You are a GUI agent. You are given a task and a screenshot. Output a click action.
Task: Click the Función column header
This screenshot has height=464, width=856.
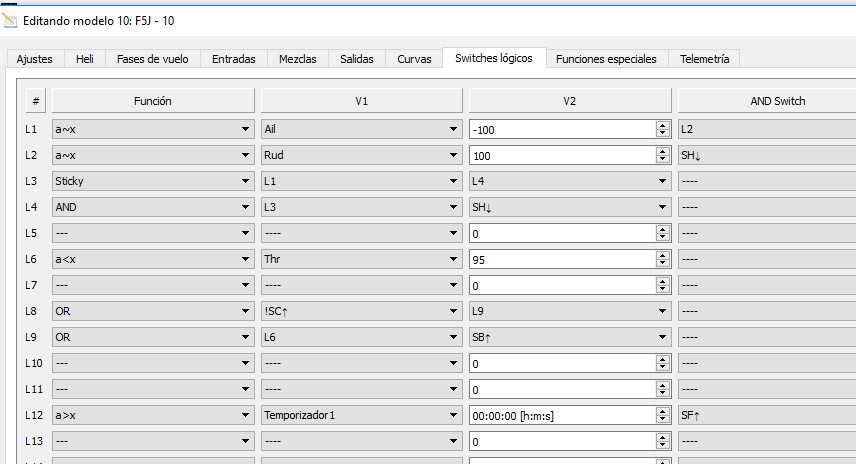pyautogui.click(x=152, y=101)
